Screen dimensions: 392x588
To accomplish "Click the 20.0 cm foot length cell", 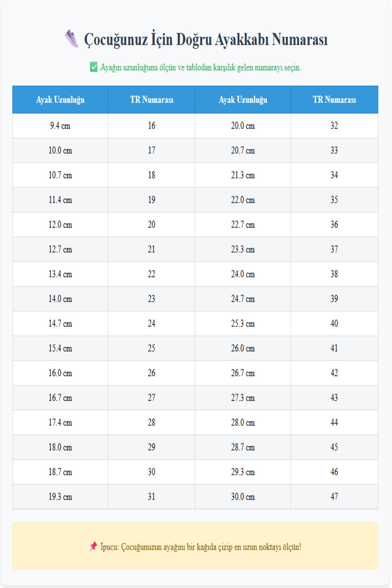I will 243,126.
